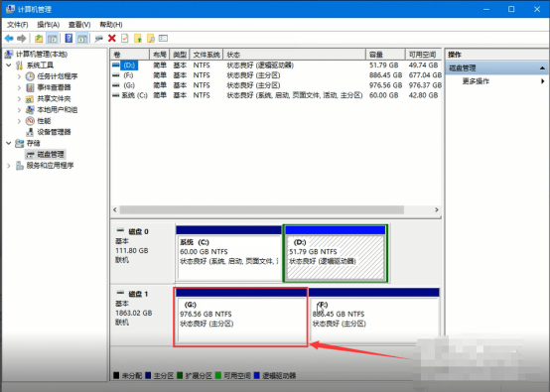This screenshot has height=392, width=550.
Task: Click the red X delete toolbar icon
Action: pyautogui.click(x=112, y=39)
